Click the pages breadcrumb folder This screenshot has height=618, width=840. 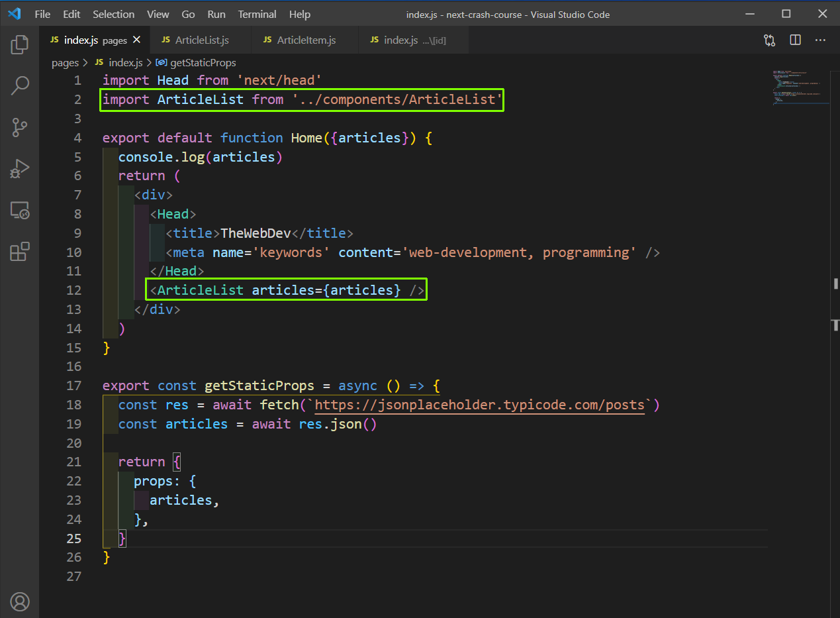click(x=65, y=63)
